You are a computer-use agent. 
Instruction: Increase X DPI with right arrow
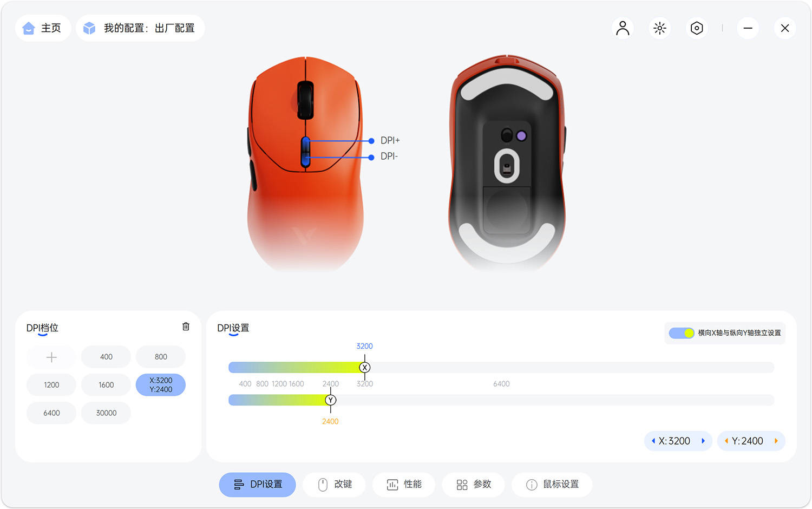click(x=703, y=441)
